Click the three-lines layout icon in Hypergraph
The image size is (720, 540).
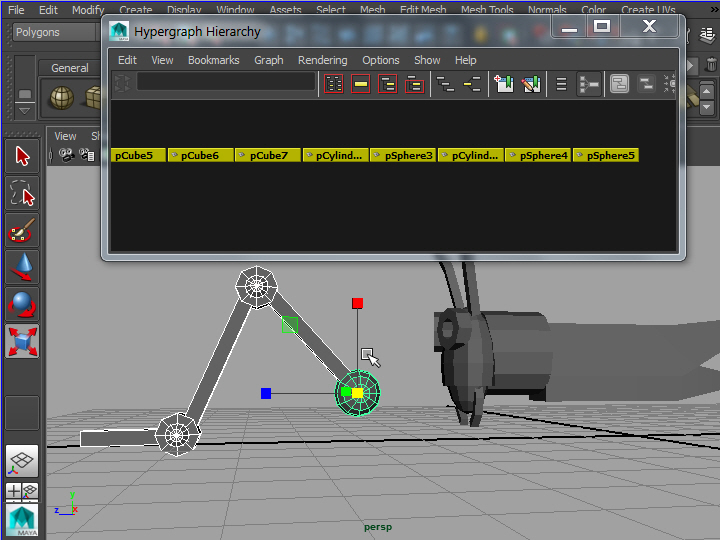click(561, 84)
